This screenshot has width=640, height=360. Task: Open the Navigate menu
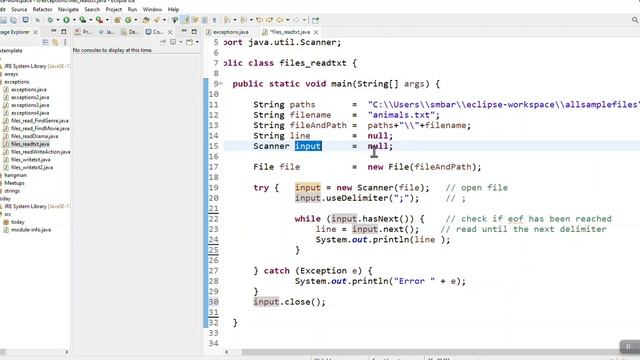68,9
